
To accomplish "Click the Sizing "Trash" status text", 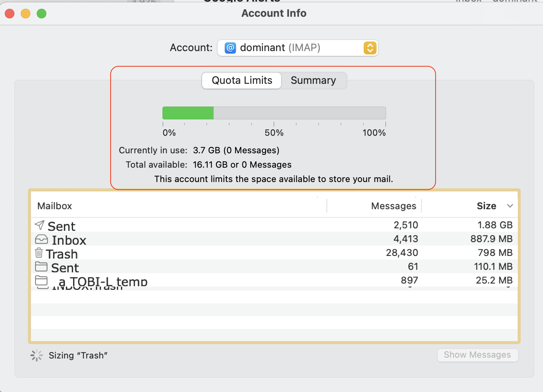I will point(78,355).
